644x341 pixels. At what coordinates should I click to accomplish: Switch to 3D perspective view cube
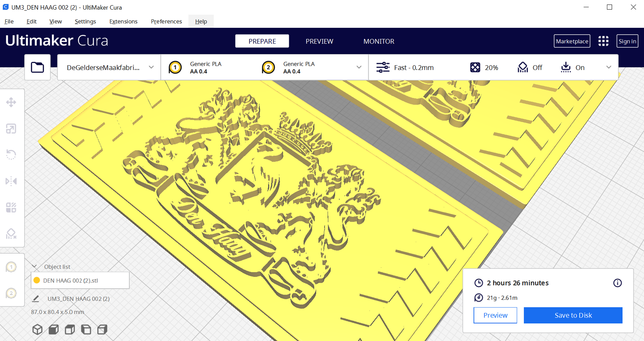coord(37,329)
